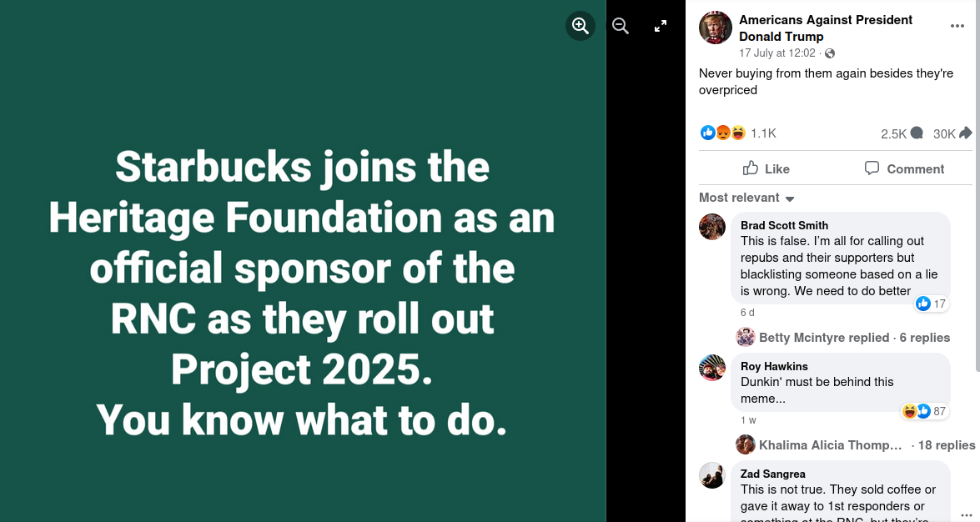The height and width of the screenshot is (522, 980).
Task: Open the 17 July at 12:02 timestamp
Action: tap(777, 53)
